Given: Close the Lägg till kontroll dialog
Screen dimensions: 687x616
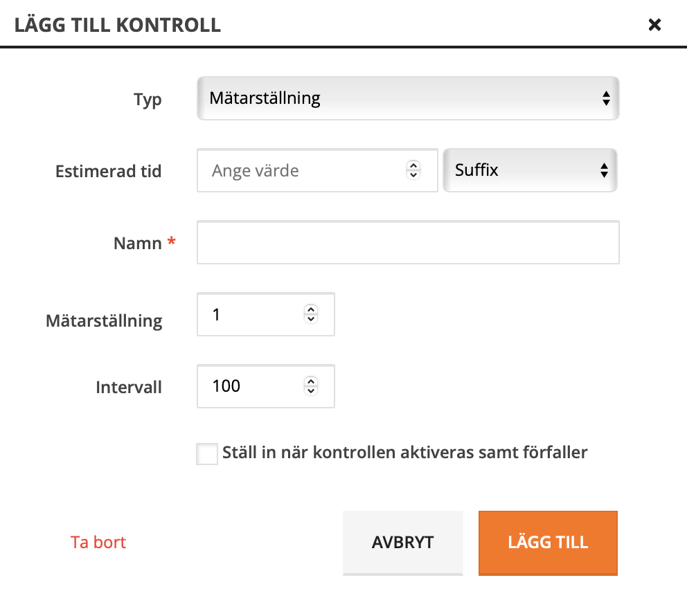Looking at the screenshot, I should tap(654, 26).
